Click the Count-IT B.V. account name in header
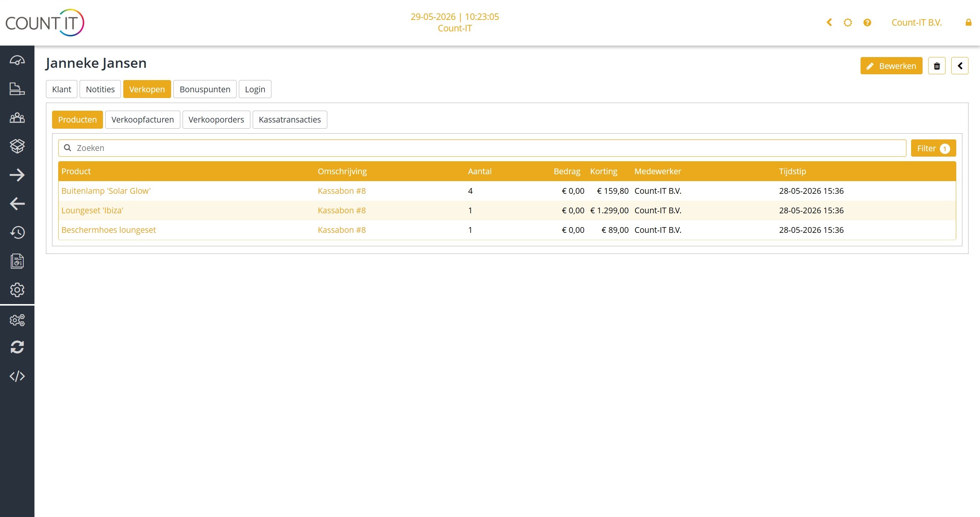980x517 pixels. [916, 23]
